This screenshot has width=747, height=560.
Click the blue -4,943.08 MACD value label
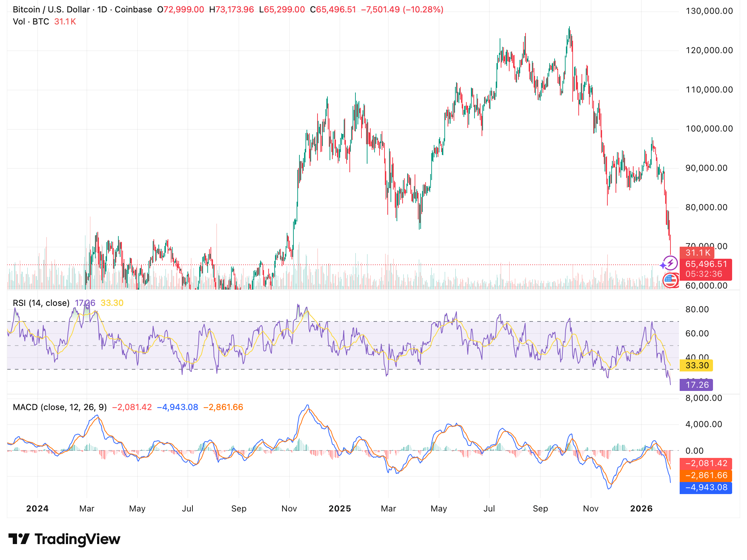tap(706, 487)
